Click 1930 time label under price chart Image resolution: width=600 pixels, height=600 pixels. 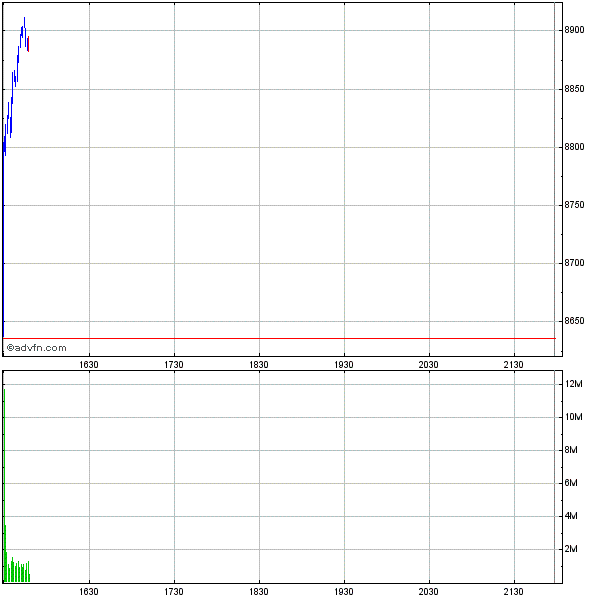click(x=344, y=365)
